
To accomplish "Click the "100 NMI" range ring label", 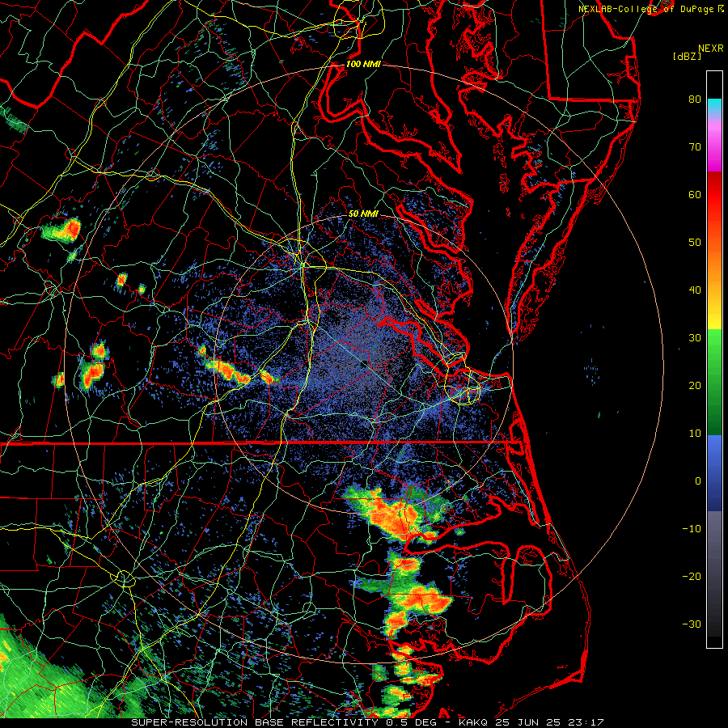I will (363, 64).
